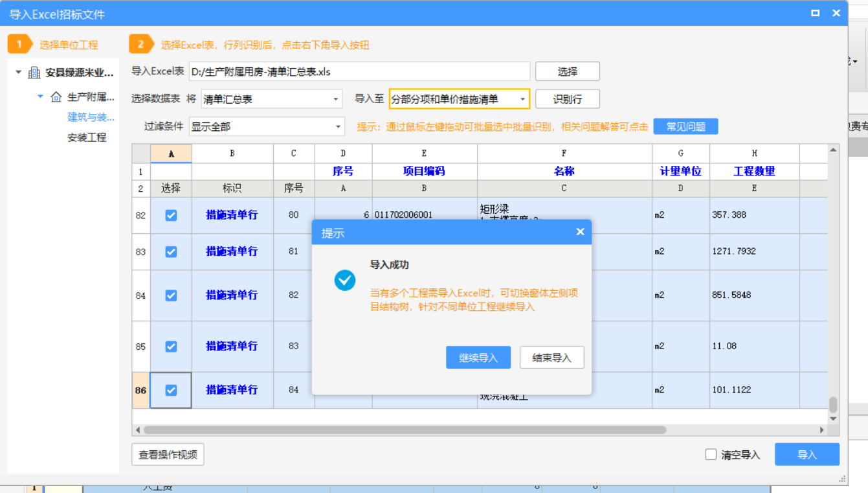This screenshot has width=868, height=493.
Task: Open 查看操作视频 tutorial button
Action: point(168,454)
